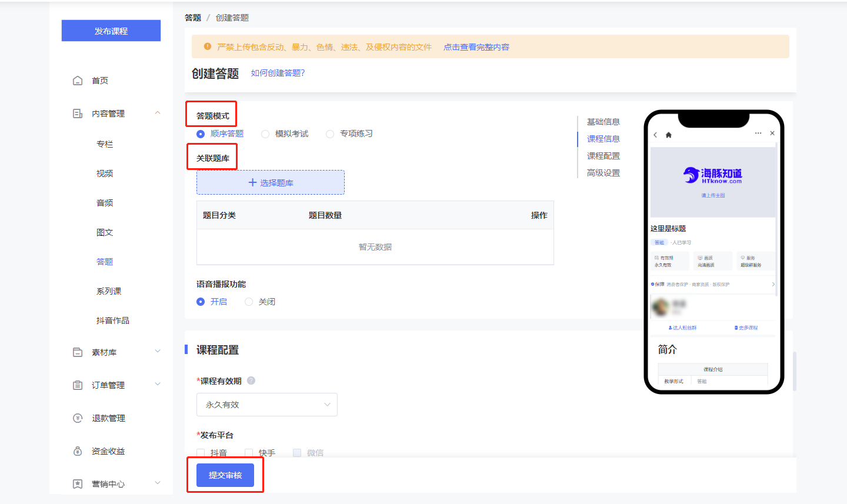Click the help question icon beside 课程有效期
Screen dimensions: 847x504
pyautogui.click(x=251, y=380)
